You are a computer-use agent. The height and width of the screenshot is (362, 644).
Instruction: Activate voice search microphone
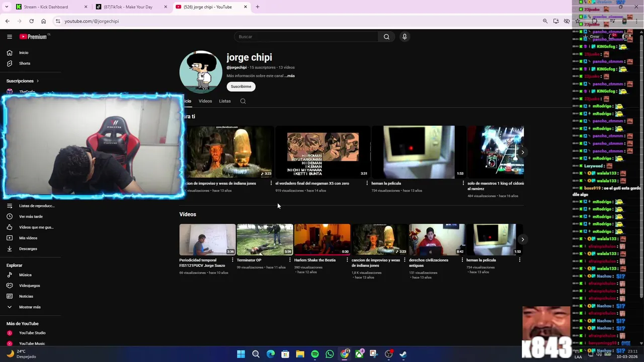point(405,37)
